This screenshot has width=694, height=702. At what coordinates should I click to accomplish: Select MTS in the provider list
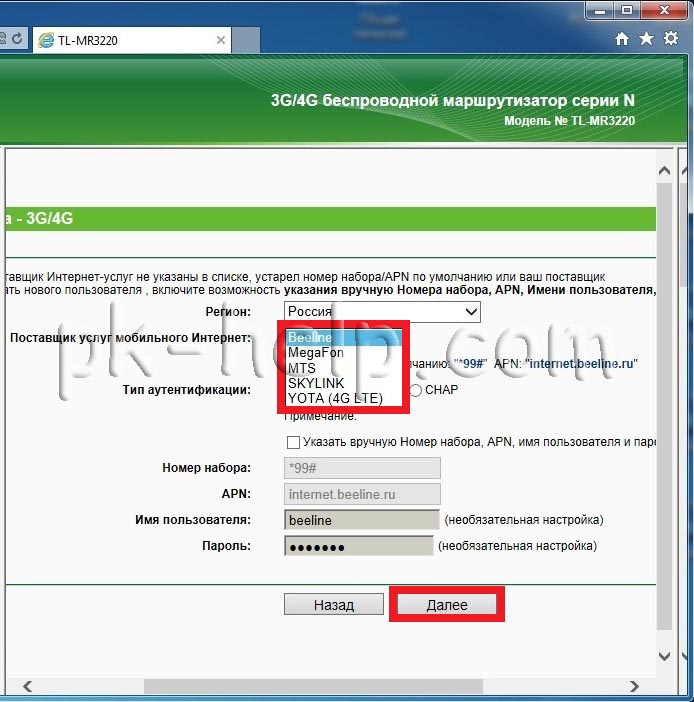(x=344, y=368)
